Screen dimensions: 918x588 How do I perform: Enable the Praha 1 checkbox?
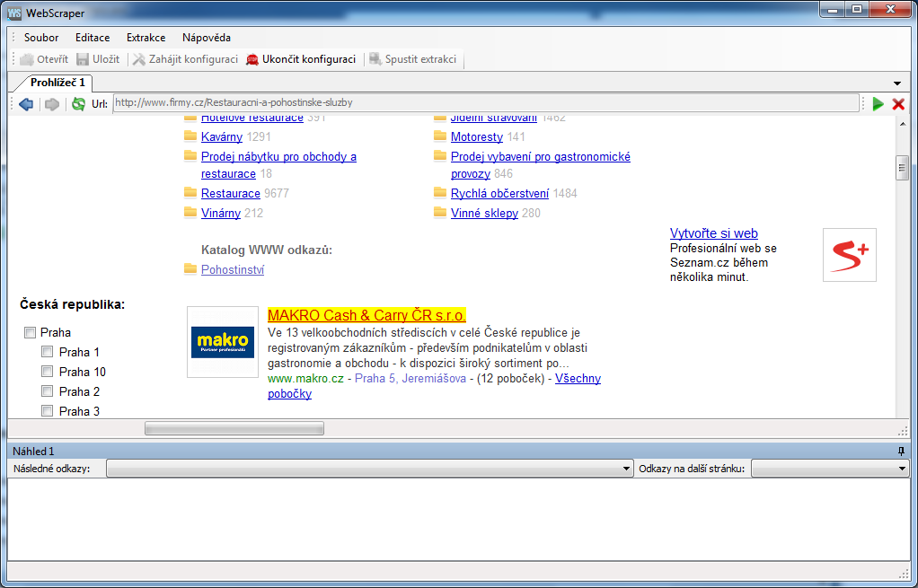tap(48, 352)
